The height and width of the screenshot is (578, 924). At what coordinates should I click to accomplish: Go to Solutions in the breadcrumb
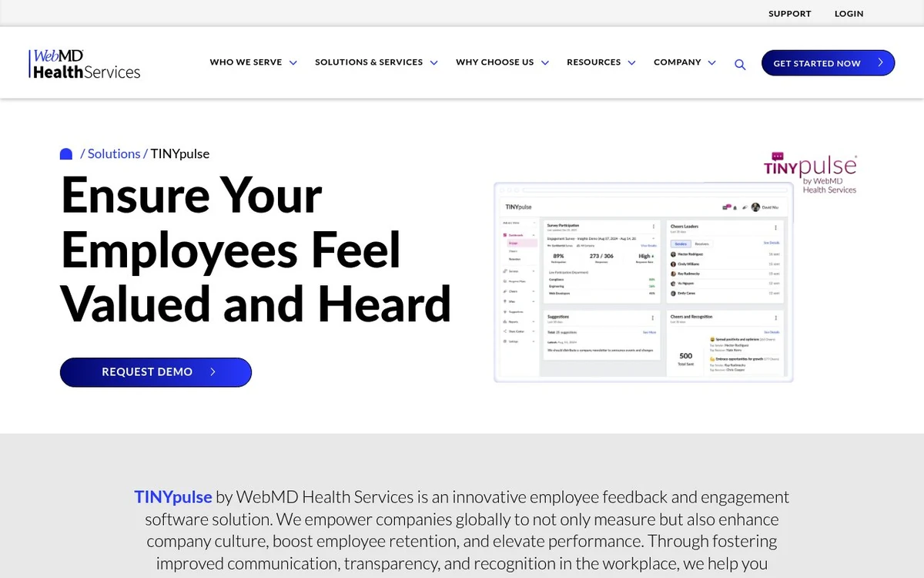point(114,154)
